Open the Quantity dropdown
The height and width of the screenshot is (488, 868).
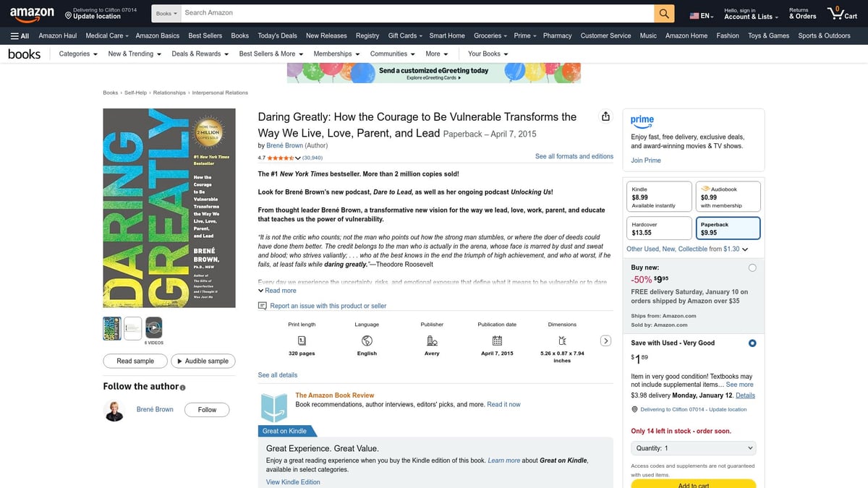coord(693,448)
